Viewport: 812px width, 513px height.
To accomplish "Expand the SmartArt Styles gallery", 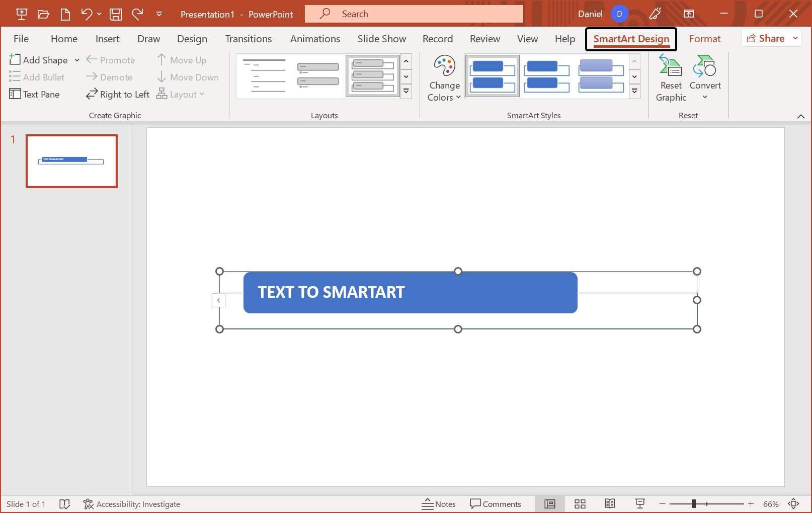I will click(x=634, y=91).
